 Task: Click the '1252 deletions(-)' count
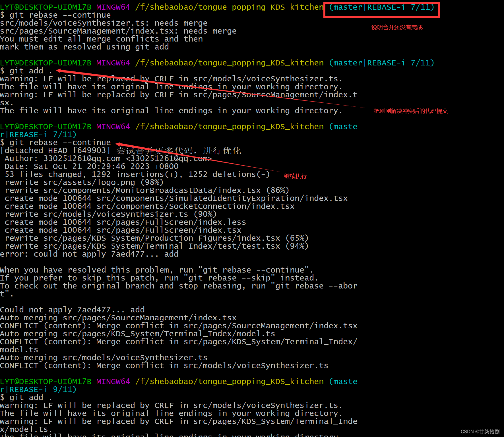pos(229,174)
